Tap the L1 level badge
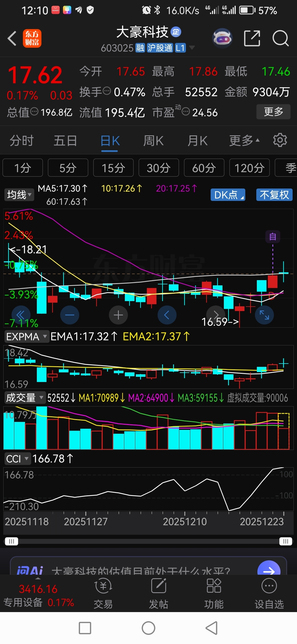Screen dimensions: 297x644 [x=180, y=48]
